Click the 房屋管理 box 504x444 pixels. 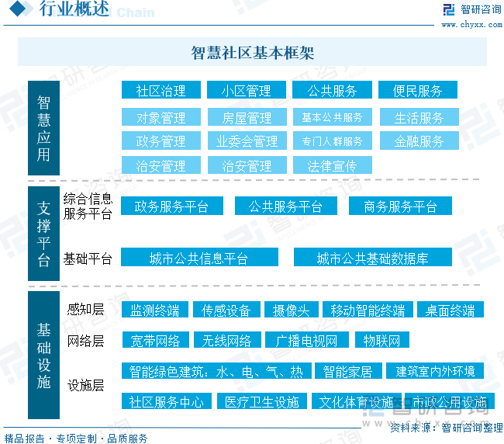click(247, 116)
